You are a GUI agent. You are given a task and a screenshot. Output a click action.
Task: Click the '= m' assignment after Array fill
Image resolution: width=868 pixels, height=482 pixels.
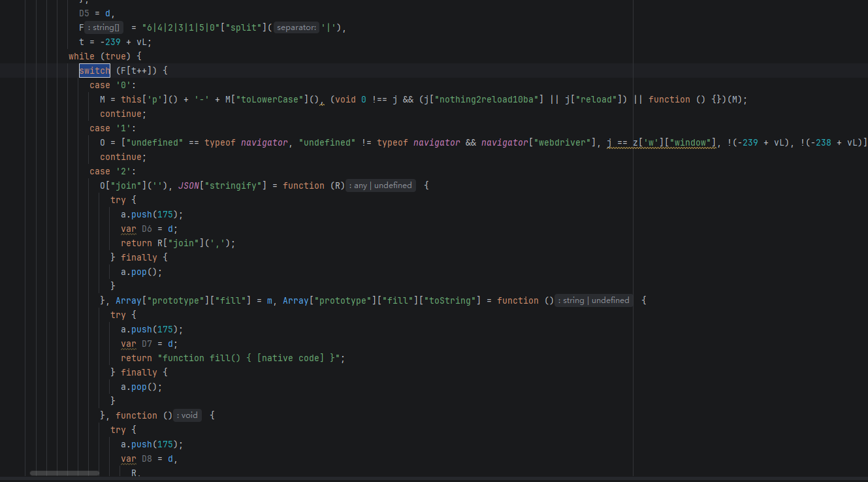click(x=265, y=300)
